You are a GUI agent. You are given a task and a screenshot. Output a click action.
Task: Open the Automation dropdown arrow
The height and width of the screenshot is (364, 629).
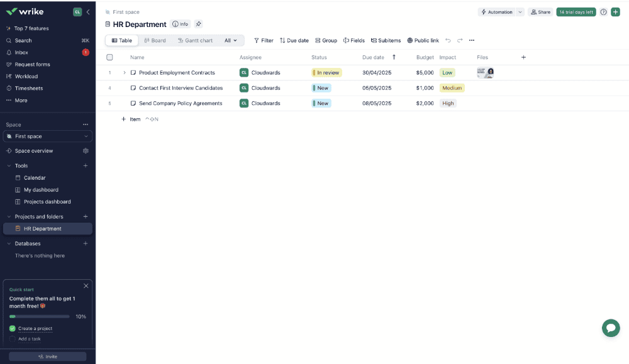(520, 12)
